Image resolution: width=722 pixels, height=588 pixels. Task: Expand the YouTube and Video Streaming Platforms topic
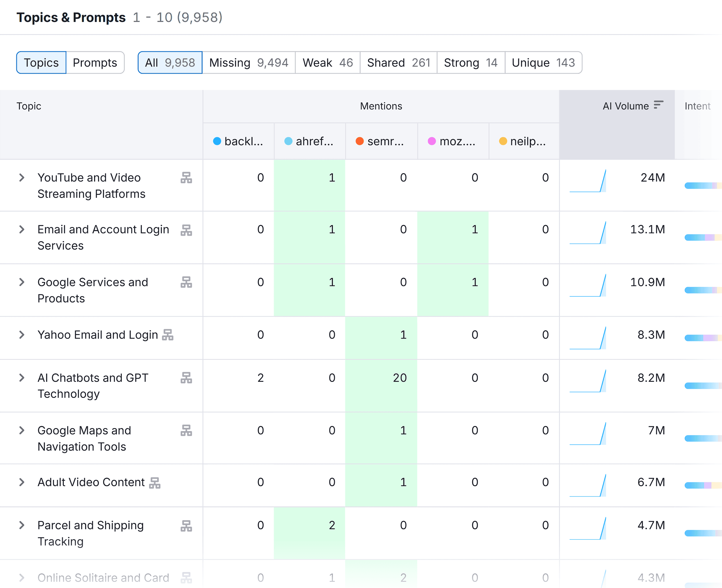pos(22,178)
